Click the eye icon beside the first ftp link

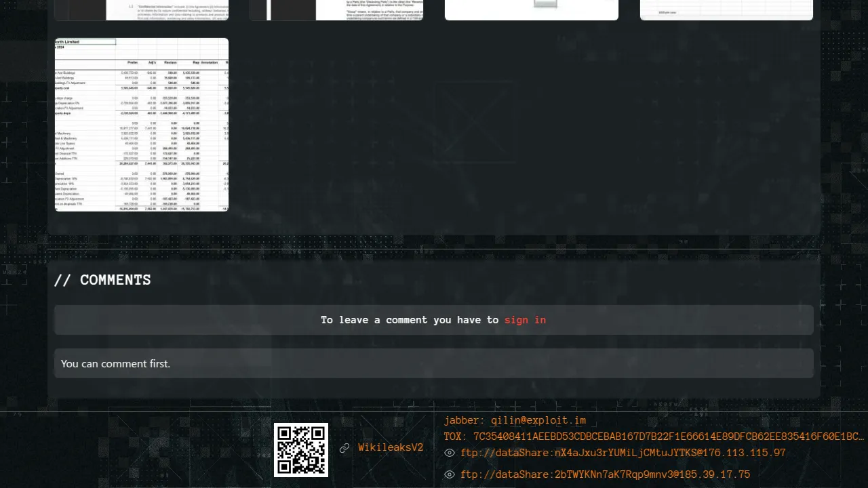(449, 453)
